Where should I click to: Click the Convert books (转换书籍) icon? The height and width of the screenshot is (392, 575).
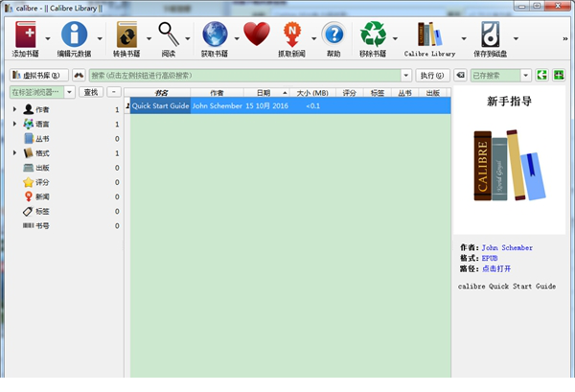click(x=126, y=35)
